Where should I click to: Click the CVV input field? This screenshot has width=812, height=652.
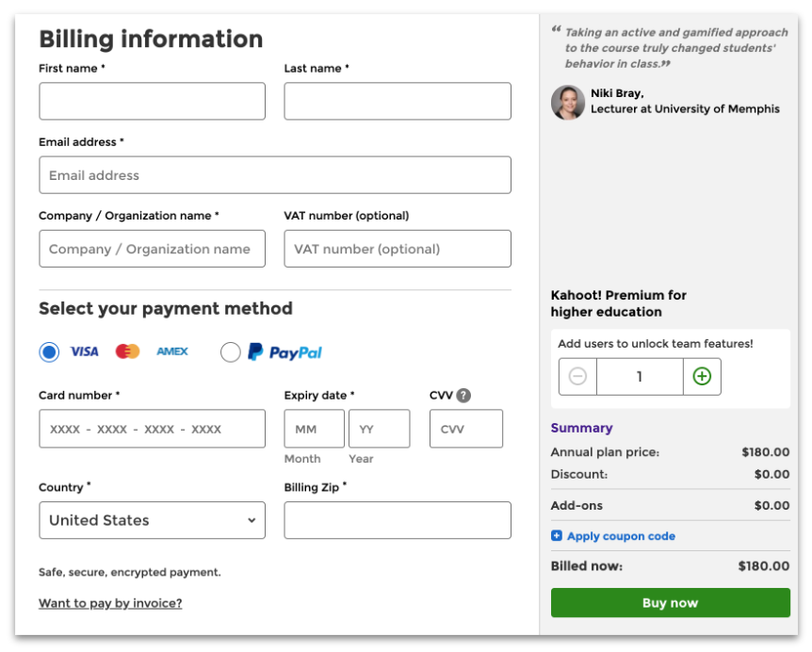click(466, 429)
